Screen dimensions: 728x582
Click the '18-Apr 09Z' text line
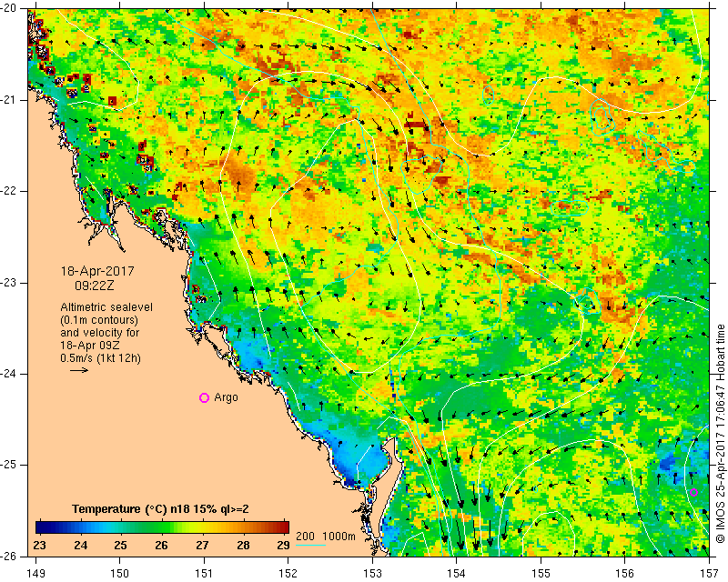(91, 346)
